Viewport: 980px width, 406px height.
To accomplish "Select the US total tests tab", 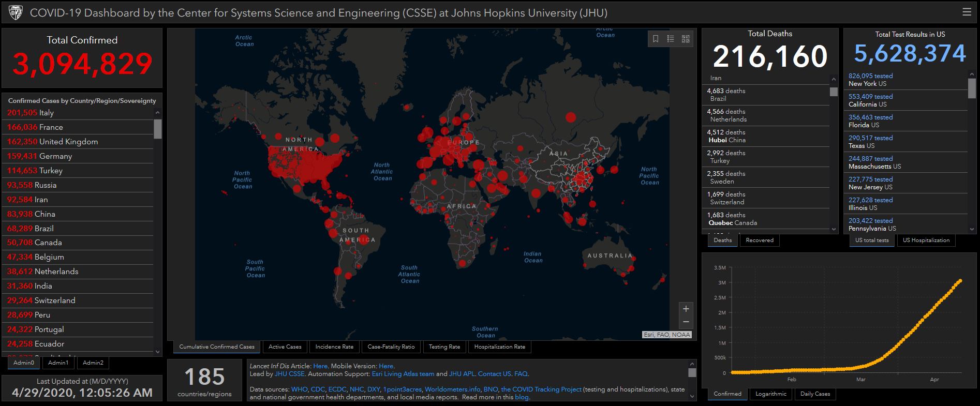I will point(872,240).
